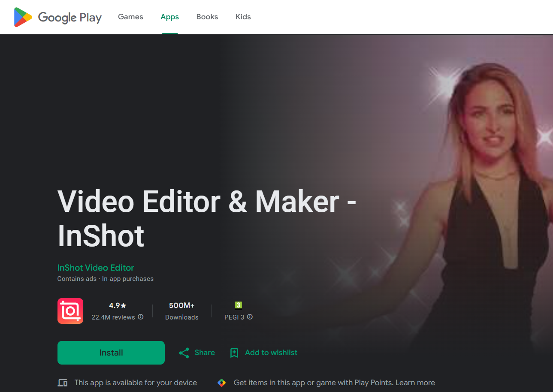Click the 22.4M reviews label
This screenshot has width=553, height=392.
(x=113, y=317)
